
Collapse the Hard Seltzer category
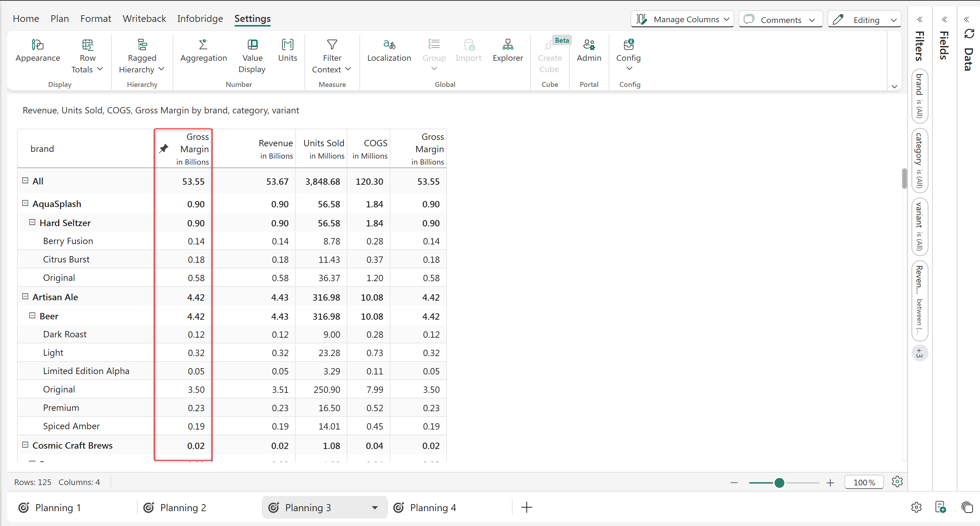[x=32, y=222]
